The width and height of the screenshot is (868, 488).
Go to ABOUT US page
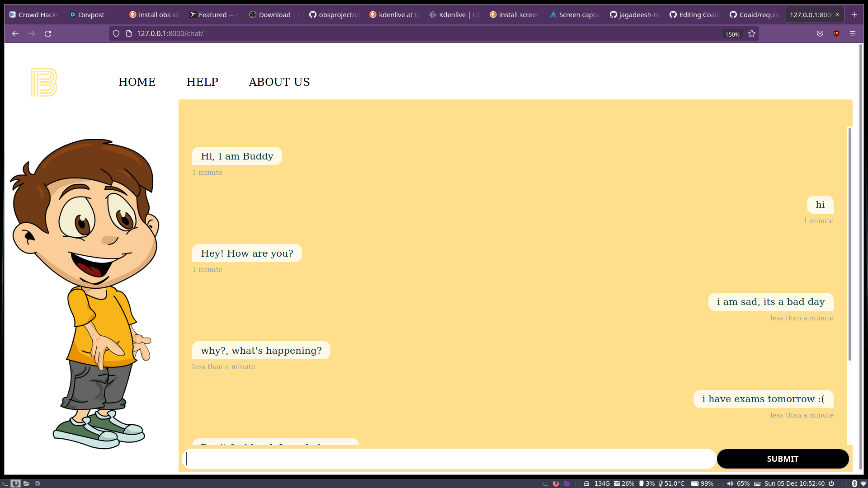[x=279, y=82]
